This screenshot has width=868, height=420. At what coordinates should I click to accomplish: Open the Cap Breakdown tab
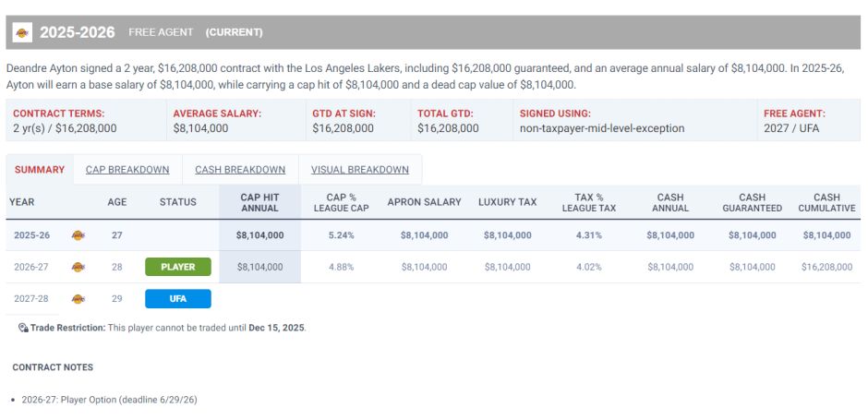127,170
